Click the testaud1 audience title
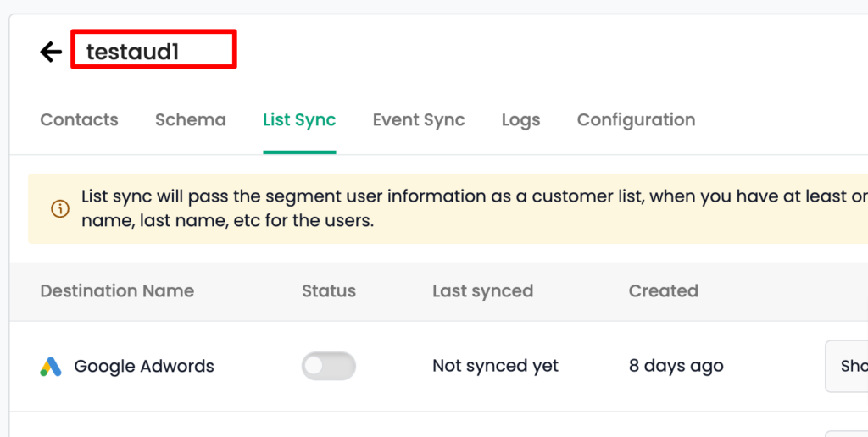 [133, 52]
